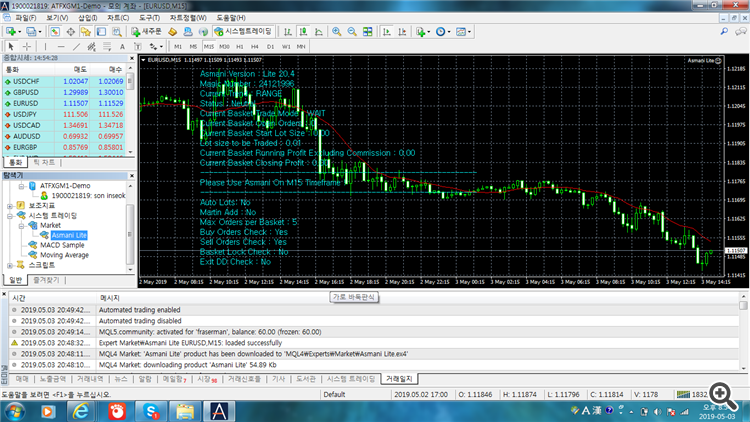
Task: Switch to M30 timeframe
Action: (224, 46)
